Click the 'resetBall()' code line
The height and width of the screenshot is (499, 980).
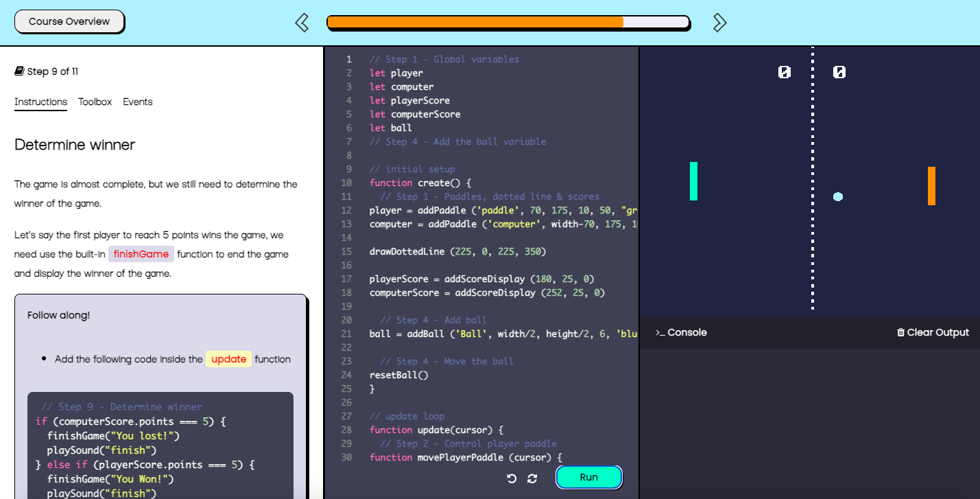[399, 375]
